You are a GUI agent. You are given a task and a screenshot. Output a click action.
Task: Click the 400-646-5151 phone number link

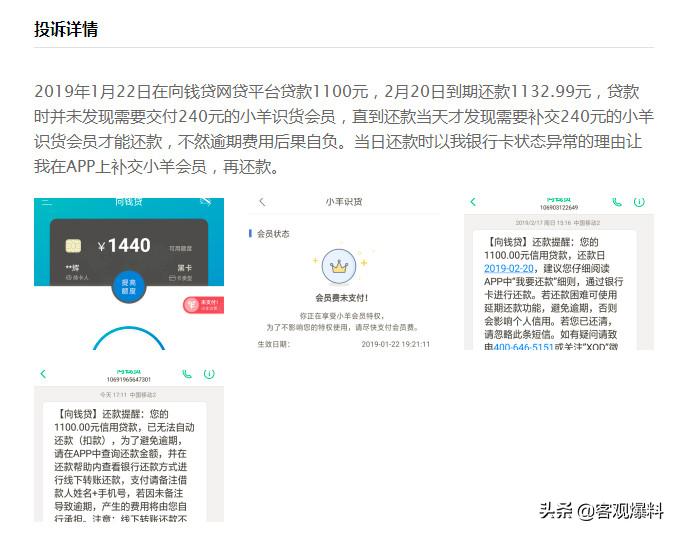523,347
